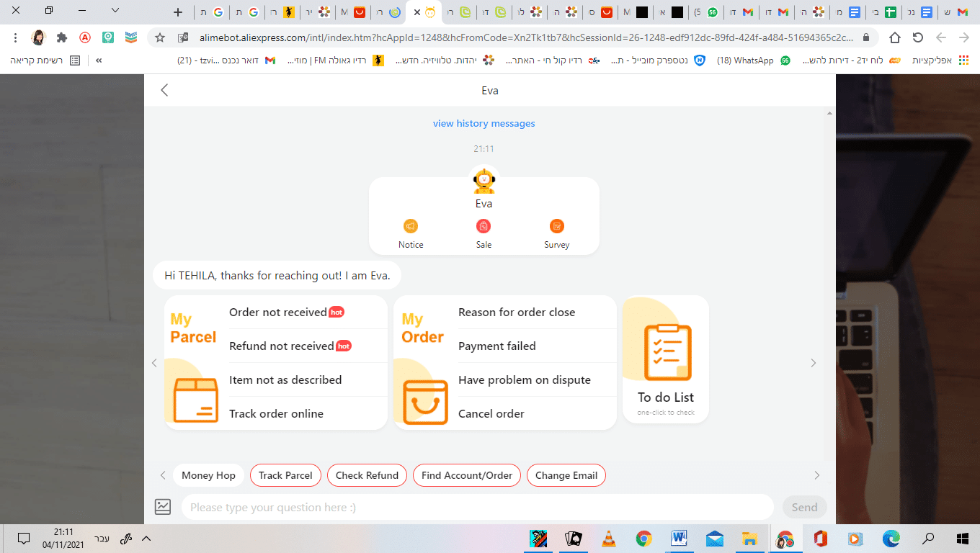The width and height of the screenshot is (980, 553).
Task: Select Refund not received
Action: click(x=282, y=346)
